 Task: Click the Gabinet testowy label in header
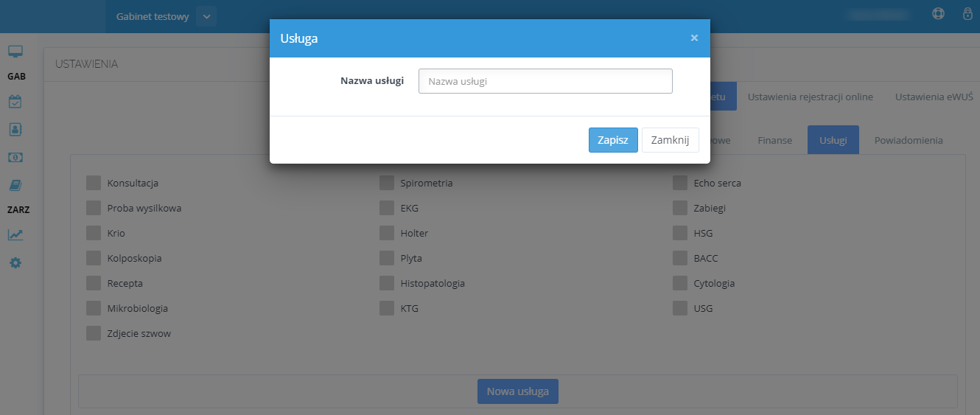tap(153, 16)
